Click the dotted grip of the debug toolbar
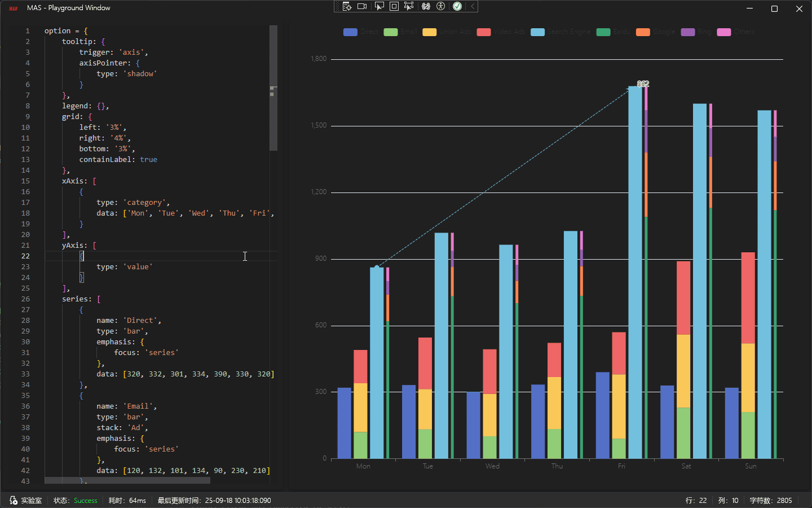812x508 pixels. [338, 6]
